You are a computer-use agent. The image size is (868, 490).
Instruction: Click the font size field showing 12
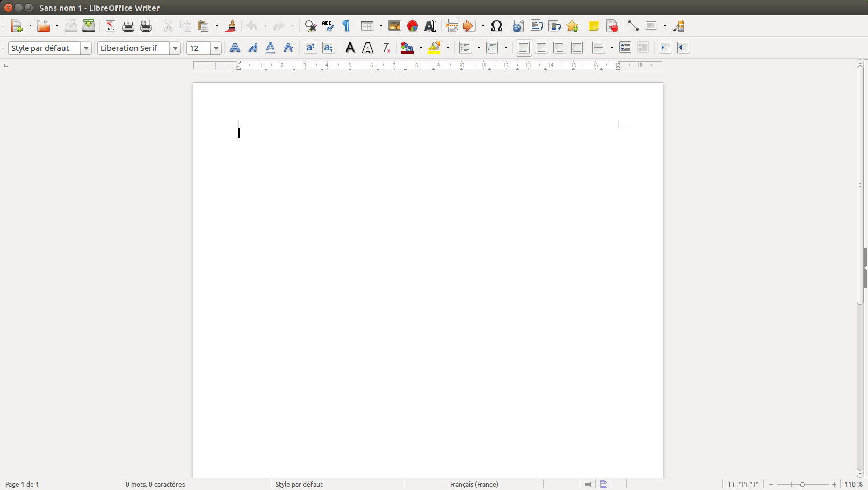pos(198,48)
